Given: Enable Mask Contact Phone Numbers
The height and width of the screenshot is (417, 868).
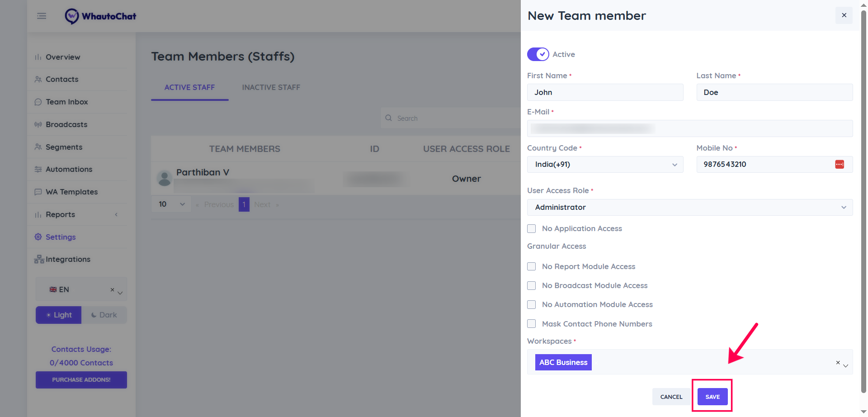Looking at the screenshot, I should pos(532,324).
